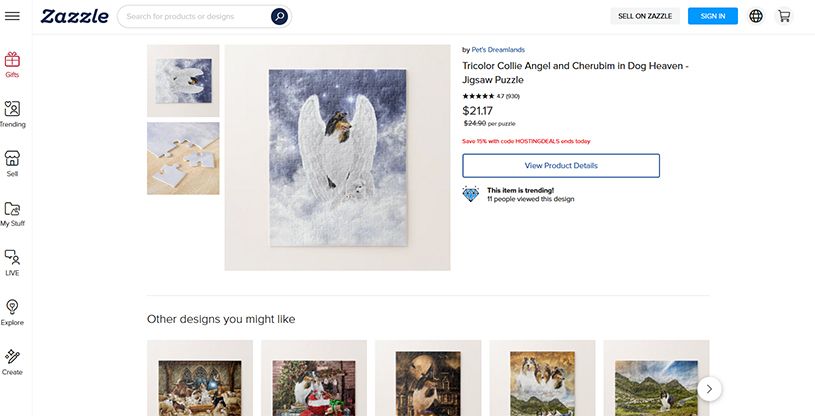Click the SELL ON ZAZZLE button
The height and width of the screenshot is (416, 815).
click(645, 16)
